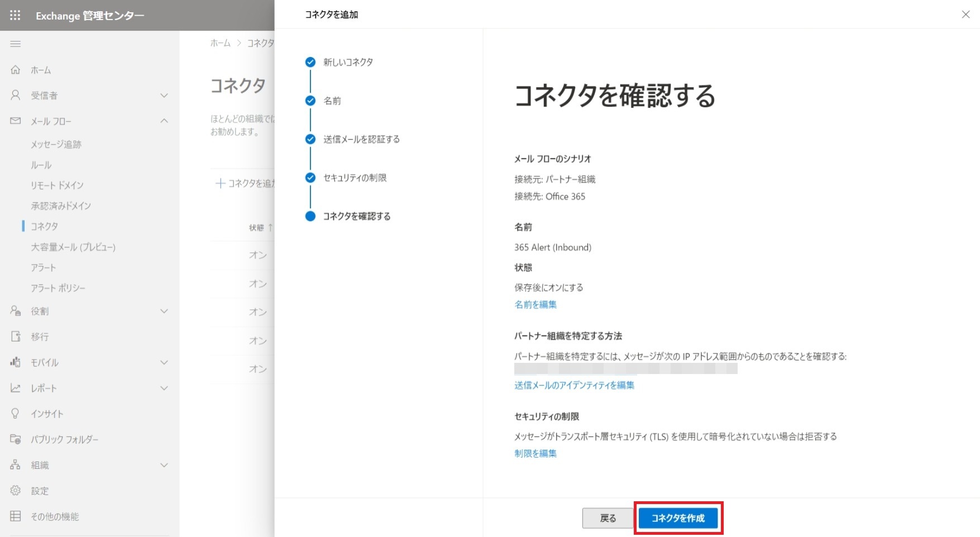
Task: Select 承認済みドメイン in the sidebar
Action: click(61, 206)
